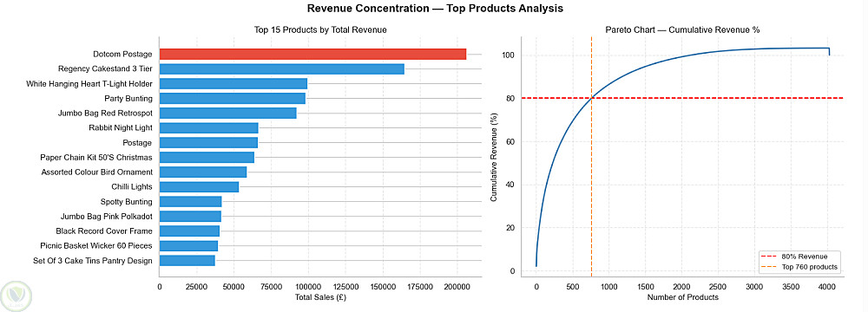The image size is (868, 312).
Task: Click the orange vertical dashed line
Action: pyautogui.click(x=592, y=166)
